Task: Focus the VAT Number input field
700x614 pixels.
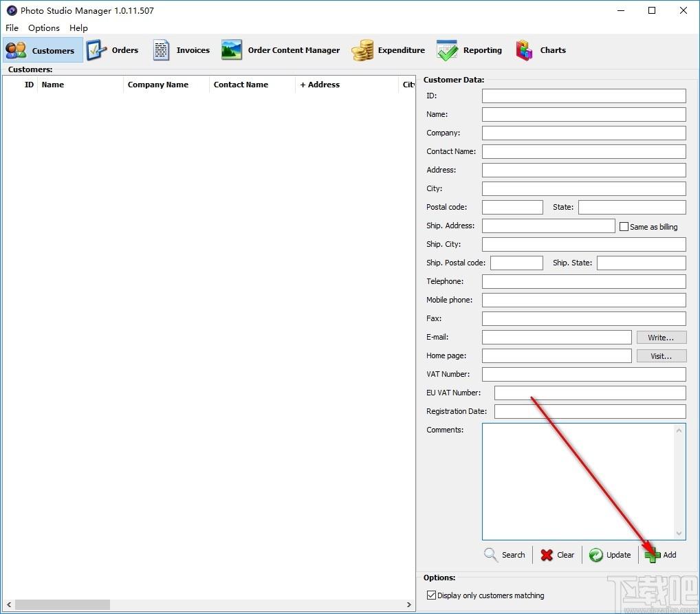Action: pos(584,374)
